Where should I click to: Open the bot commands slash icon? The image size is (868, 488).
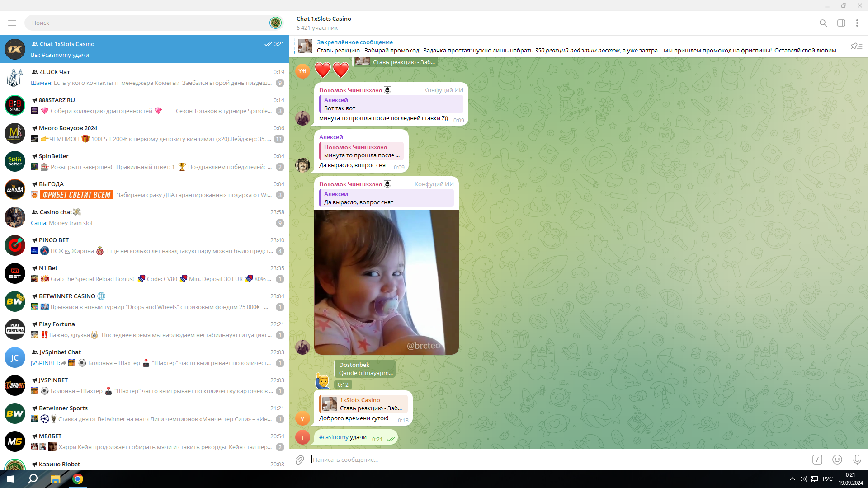[817, 460]
